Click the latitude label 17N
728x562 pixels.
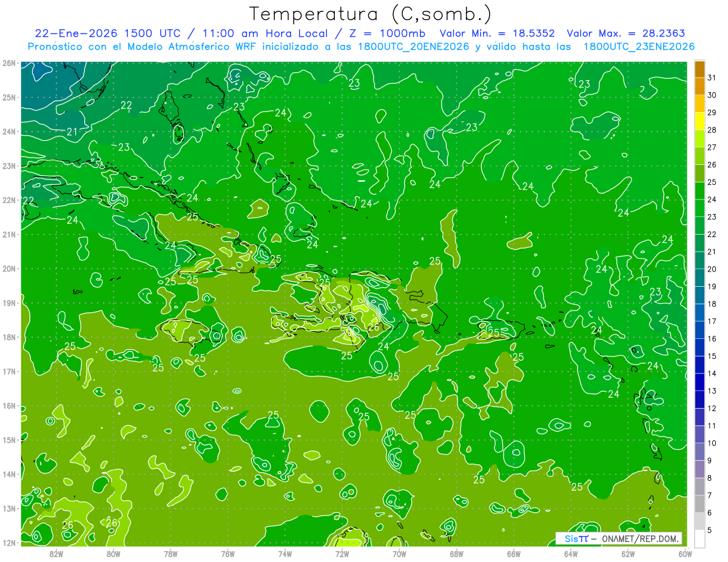9,371
